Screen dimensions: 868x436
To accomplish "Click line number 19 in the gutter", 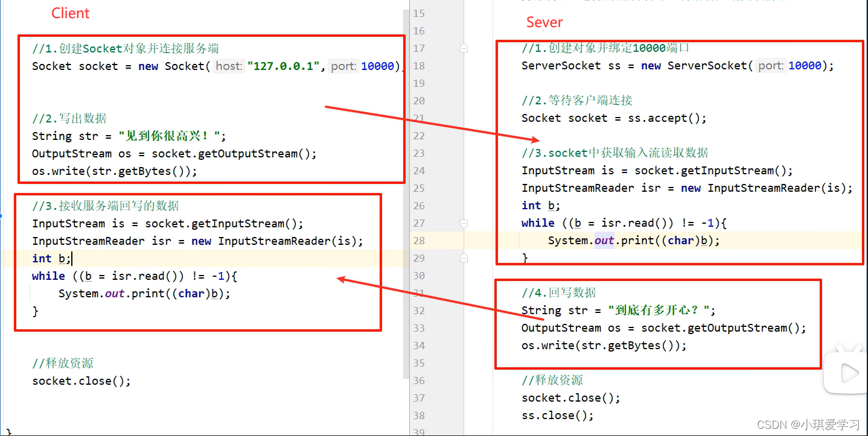I will pos(419,83).
